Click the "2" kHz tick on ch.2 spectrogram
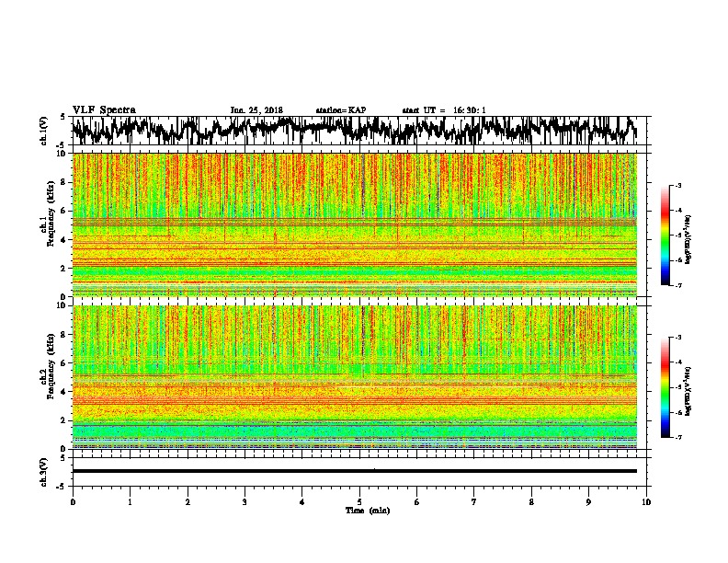The image size is (728, 563). pyautogui.click(x=63, y=420)
